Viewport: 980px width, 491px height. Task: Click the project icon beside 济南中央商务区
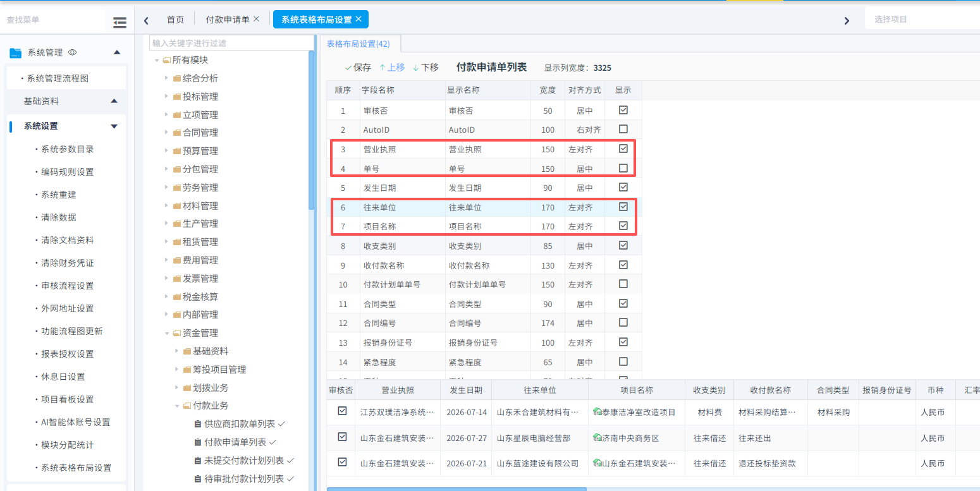(x=597, y=438)
